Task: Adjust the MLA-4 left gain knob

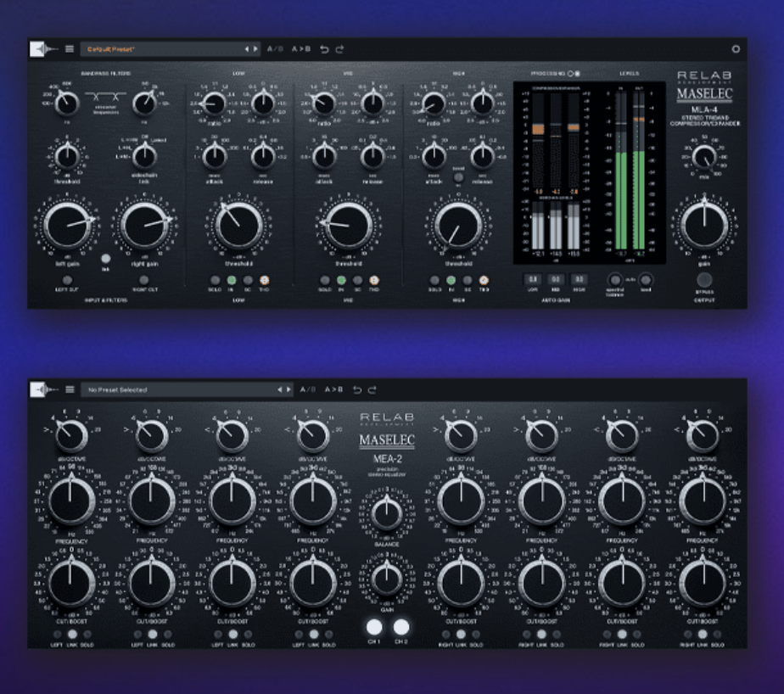Action: point(67,226)
